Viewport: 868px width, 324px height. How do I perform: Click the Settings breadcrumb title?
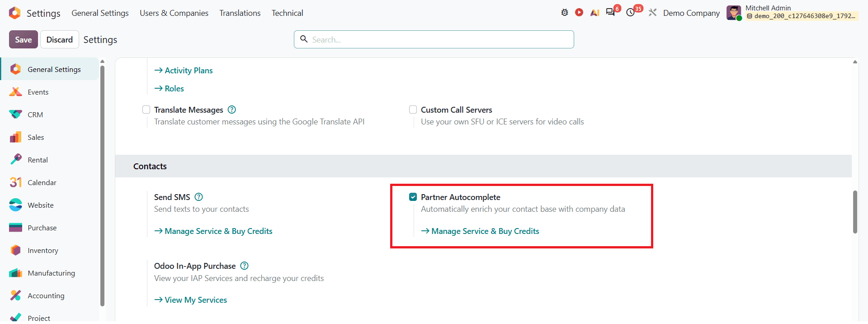coord(100,40)
